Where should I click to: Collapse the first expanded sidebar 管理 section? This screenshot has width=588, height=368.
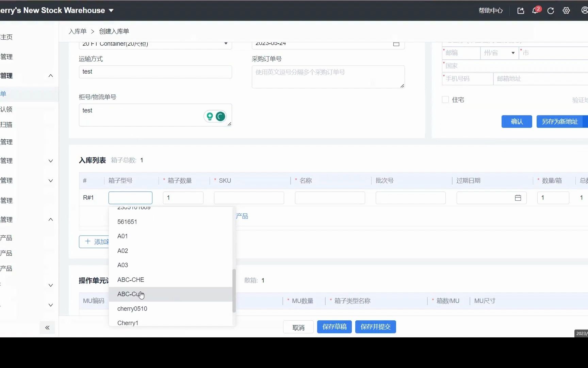point(51,76)
